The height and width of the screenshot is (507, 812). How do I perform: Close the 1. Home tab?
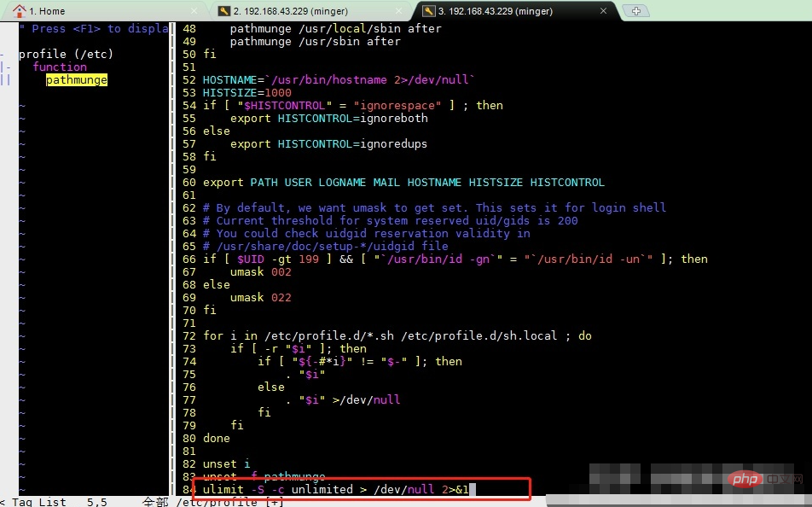tap(194, 11)
